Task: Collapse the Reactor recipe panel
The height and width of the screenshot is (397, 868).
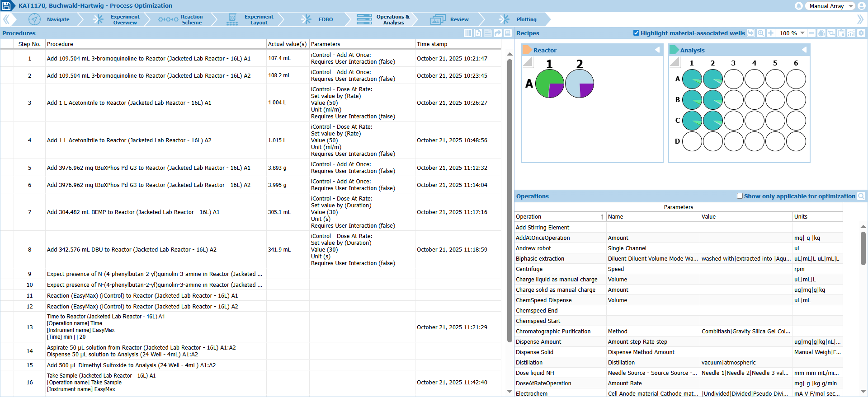Action: [657, 50]
